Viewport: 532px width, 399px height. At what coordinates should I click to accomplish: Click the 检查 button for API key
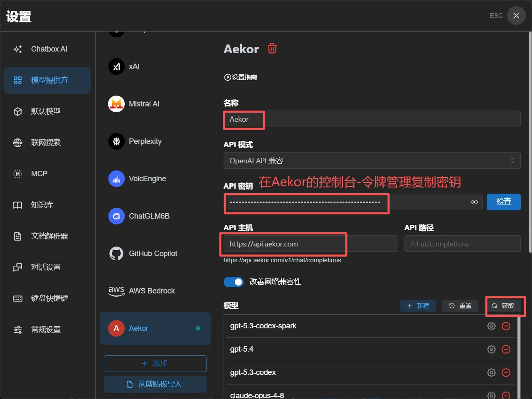point(504,202)
